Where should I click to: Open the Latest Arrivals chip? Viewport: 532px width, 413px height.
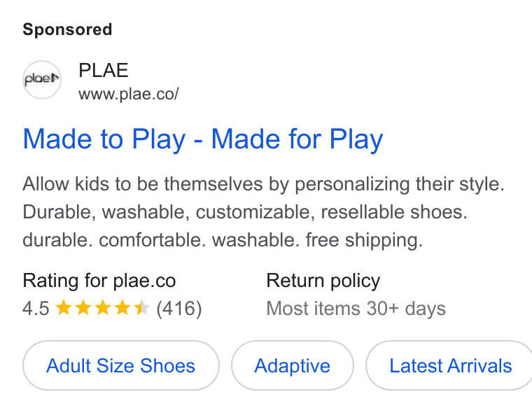pos(450,365)
